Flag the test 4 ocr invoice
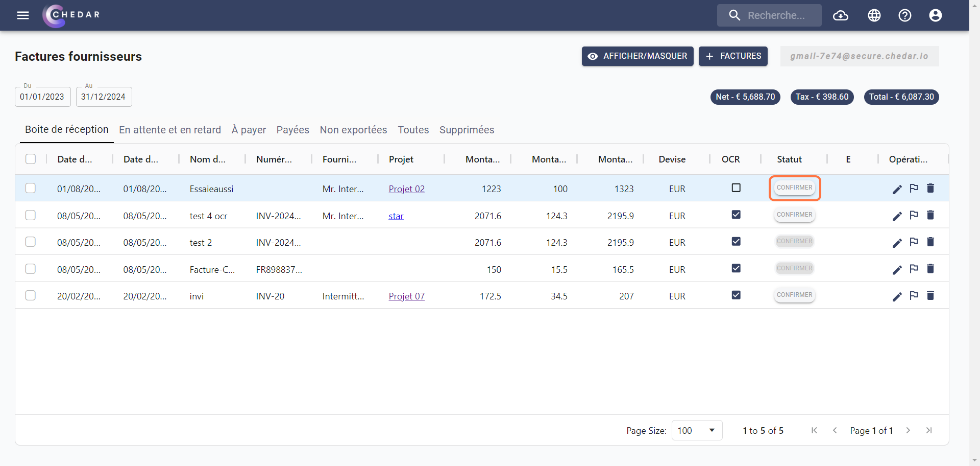This screenshot has width=980, height=466. point(914,216)
